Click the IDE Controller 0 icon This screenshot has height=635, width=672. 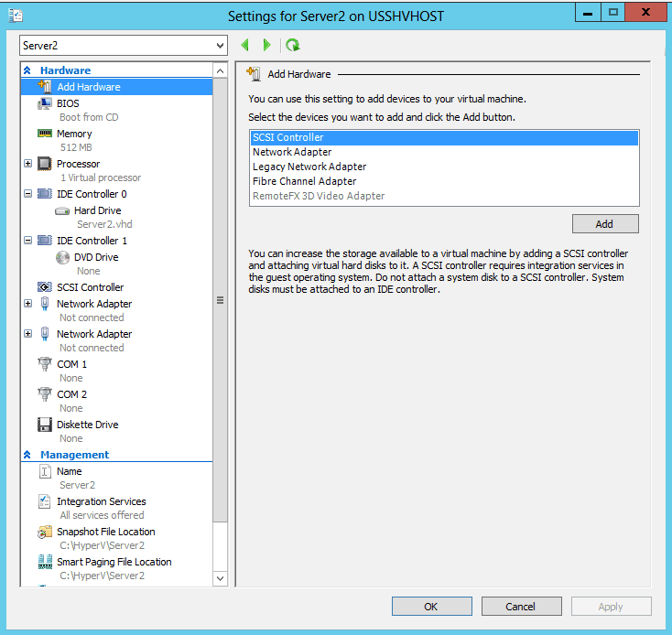[x=45, y=194]
